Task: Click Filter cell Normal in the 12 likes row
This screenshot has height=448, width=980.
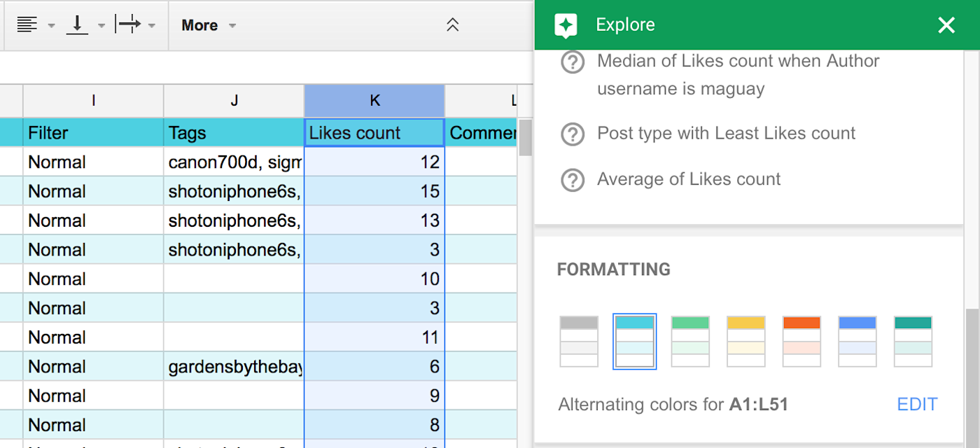Action: coord(93,162)
